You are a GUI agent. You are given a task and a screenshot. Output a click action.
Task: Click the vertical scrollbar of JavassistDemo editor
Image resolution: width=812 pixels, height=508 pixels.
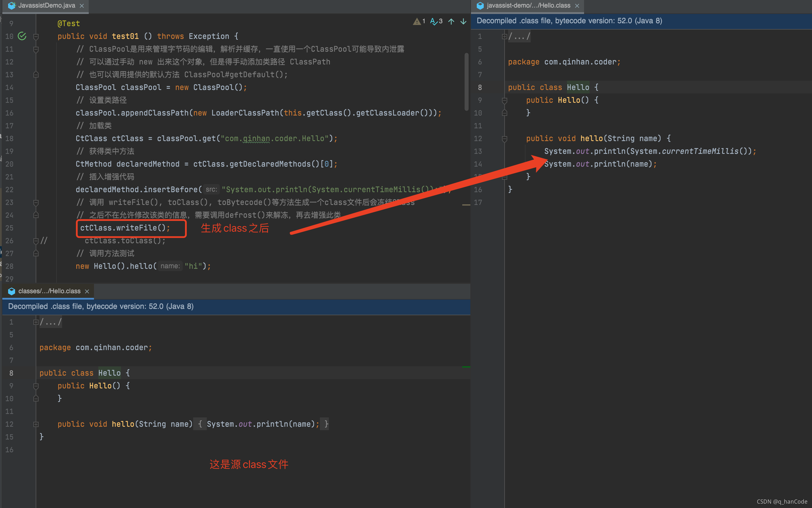coord(466,82)
